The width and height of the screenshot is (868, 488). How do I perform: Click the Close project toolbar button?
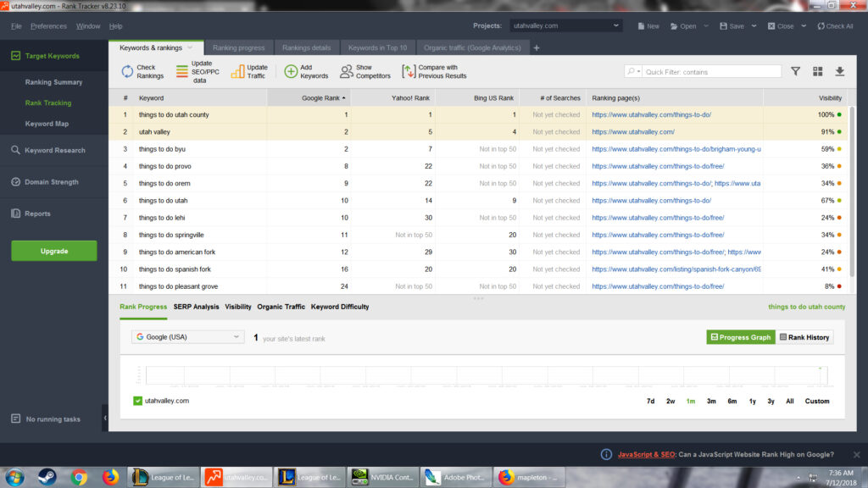click(781, 26)
